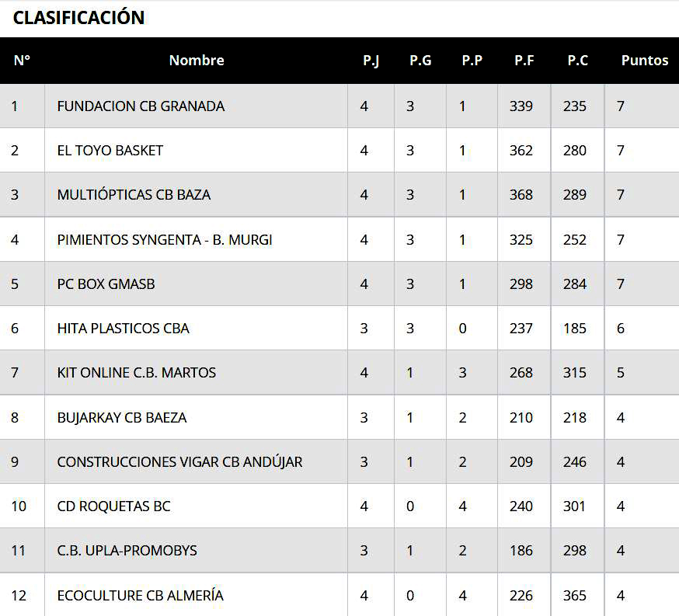The width and height of the screenshot is (679, 616).
Task: Click the Nº column header
Action: point(22,61)
